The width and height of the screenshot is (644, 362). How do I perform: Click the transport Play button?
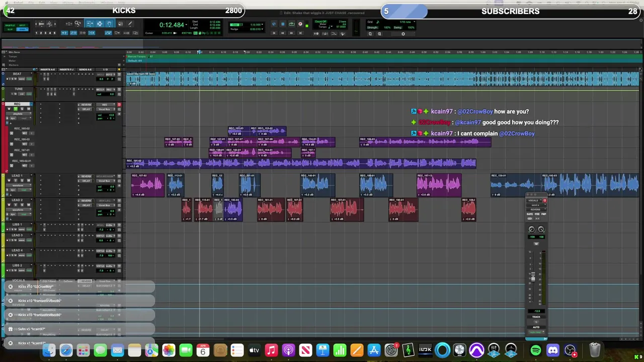point(291,24)
